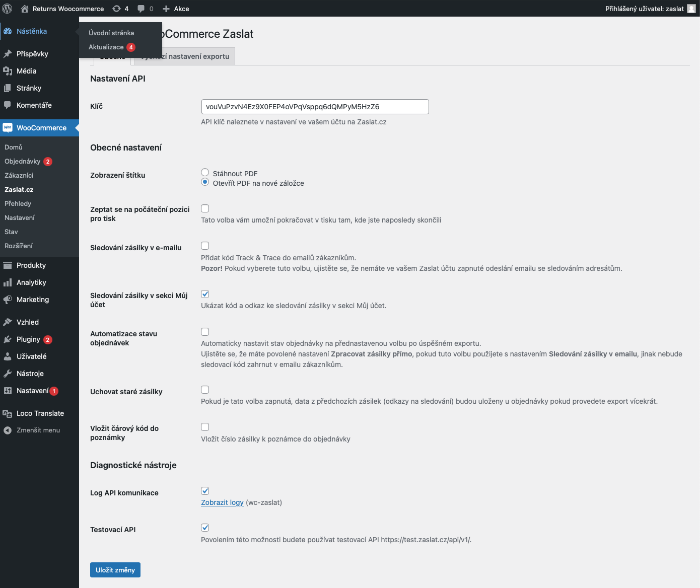
Task: Check Vložit čárový kód do poznámky box
Action: point(205,427)
